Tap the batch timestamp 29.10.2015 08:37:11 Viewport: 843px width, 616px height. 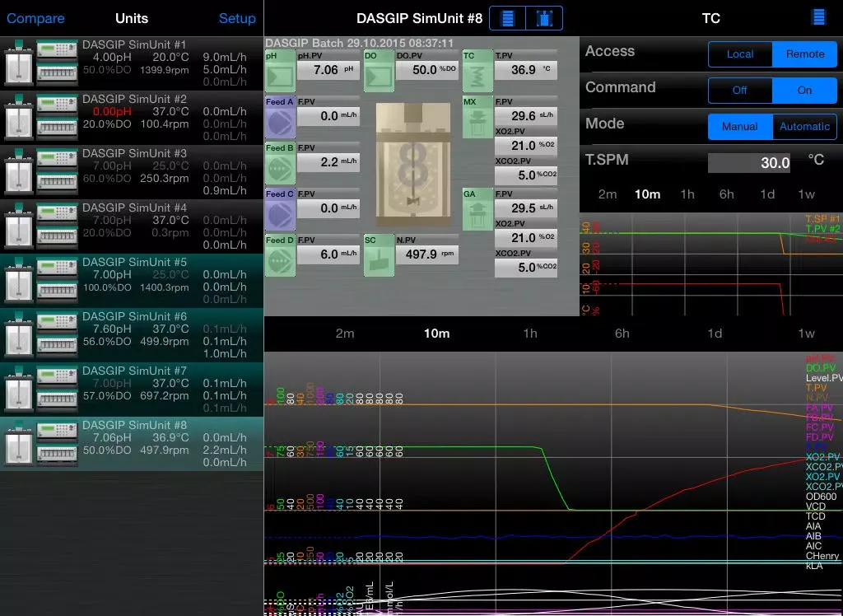pos(400,43)
